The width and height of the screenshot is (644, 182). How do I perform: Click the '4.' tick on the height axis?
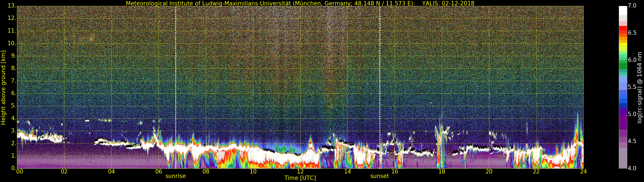(14, 118)
